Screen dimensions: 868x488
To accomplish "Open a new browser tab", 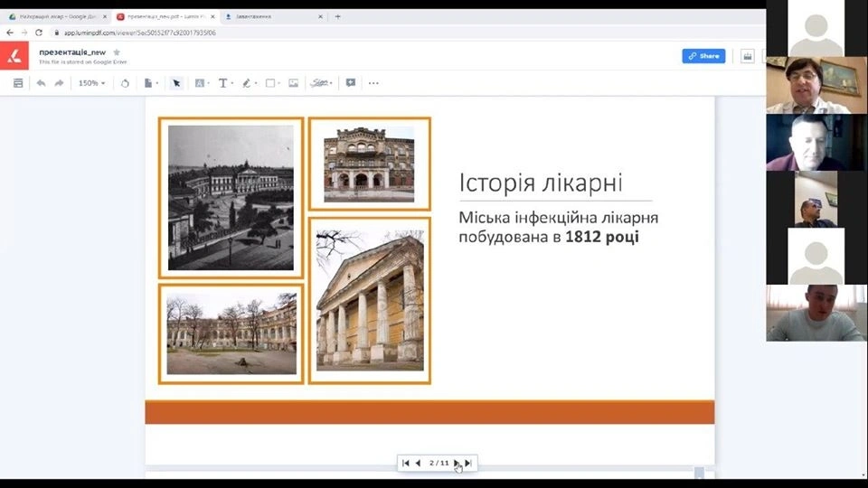I will (337, 16).
